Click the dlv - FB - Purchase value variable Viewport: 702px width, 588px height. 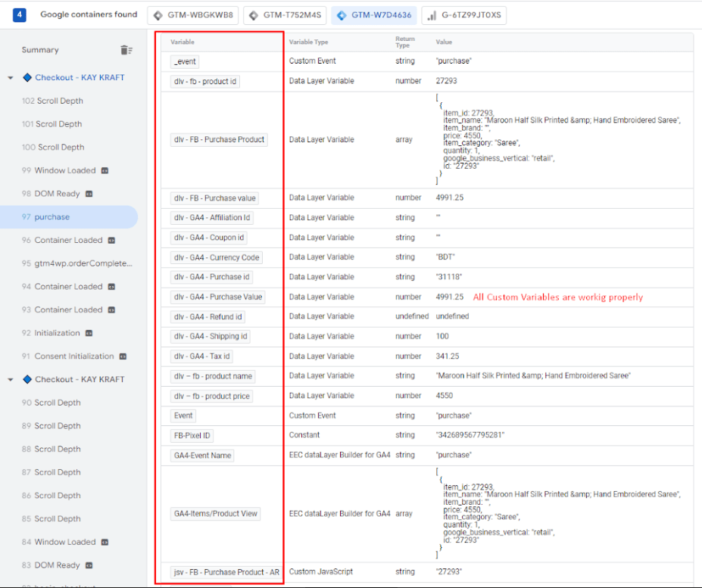coord(215,198)
